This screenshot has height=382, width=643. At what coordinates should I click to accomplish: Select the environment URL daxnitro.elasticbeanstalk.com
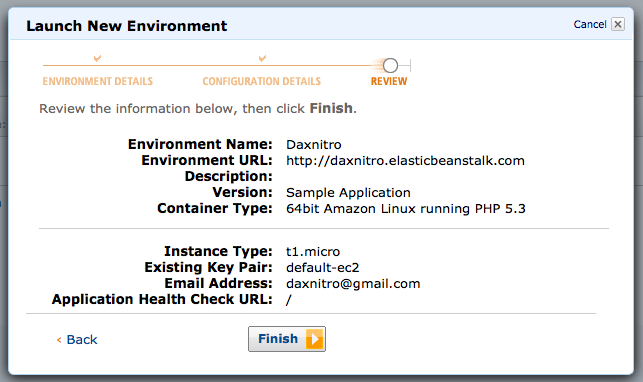click(405, 161)
